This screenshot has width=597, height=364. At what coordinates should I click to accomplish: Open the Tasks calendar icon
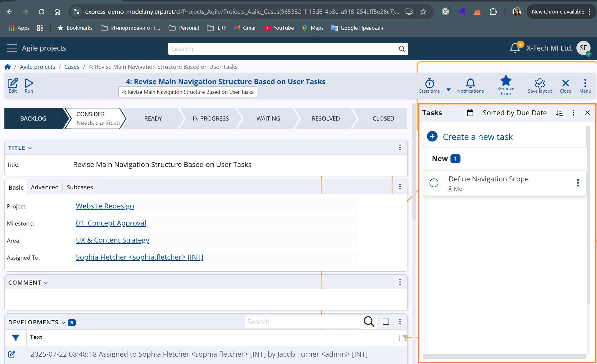click(x=470, y=113)
